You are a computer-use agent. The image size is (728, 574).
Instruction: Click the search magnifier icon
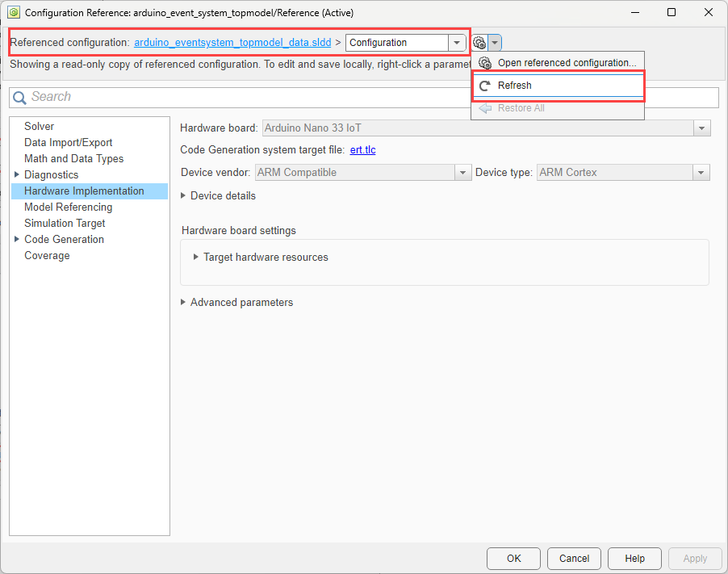(18, 97)
